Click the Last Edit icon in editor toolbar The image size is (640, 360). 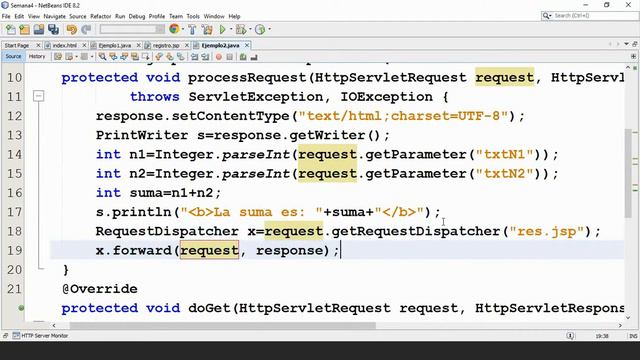pyautogui.click(x=58, y=57)
